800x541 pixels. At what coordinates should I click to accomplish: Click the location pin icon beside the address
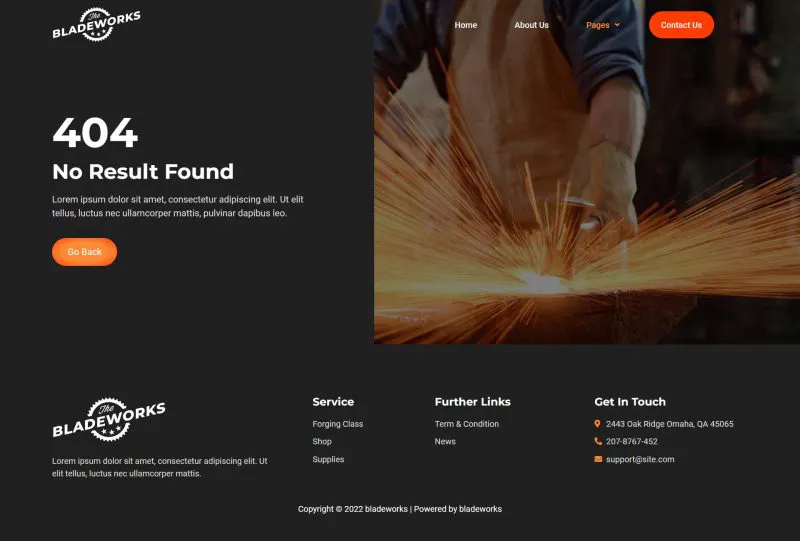click(x=597, y=424)
